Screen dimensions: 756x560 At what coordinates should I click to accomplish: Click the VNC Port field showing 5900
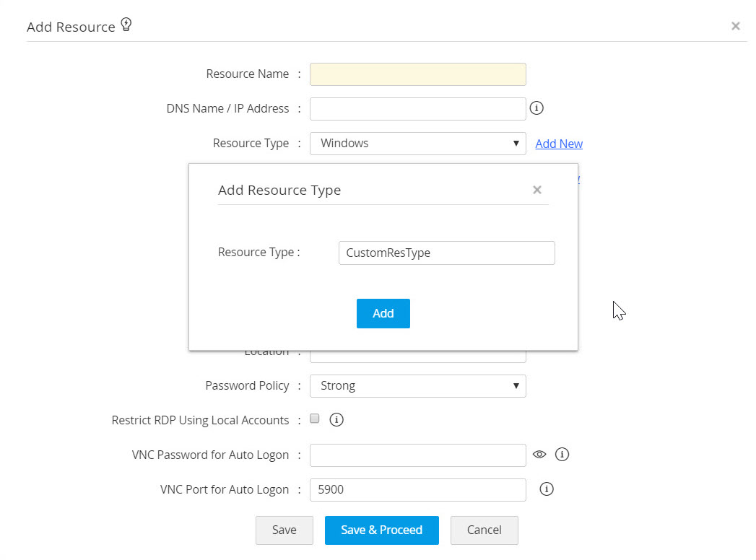417,490
